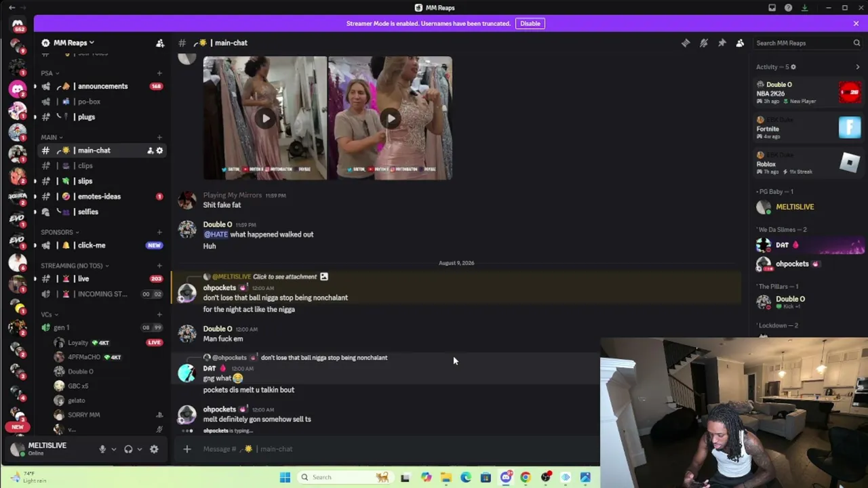Click the green download update icon
868x488 pixels.
[x=804, y=7]
